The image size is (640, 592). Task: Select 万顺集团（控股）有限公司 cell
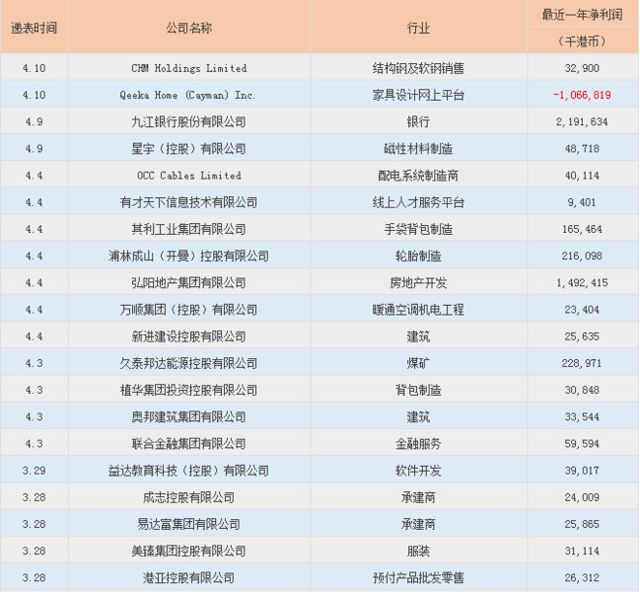coord(189,309)
